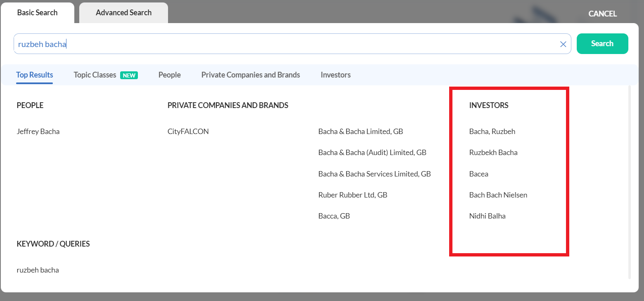Switch to the Advanced Search tab

click(123, 13)
